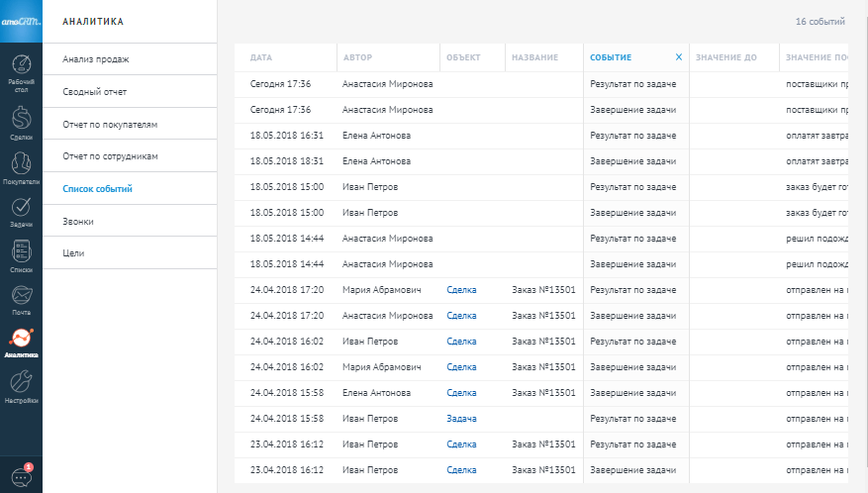Open the Задачи checkmark icon
The height and width of the screenshot is (493, 868).
(21, 208)
